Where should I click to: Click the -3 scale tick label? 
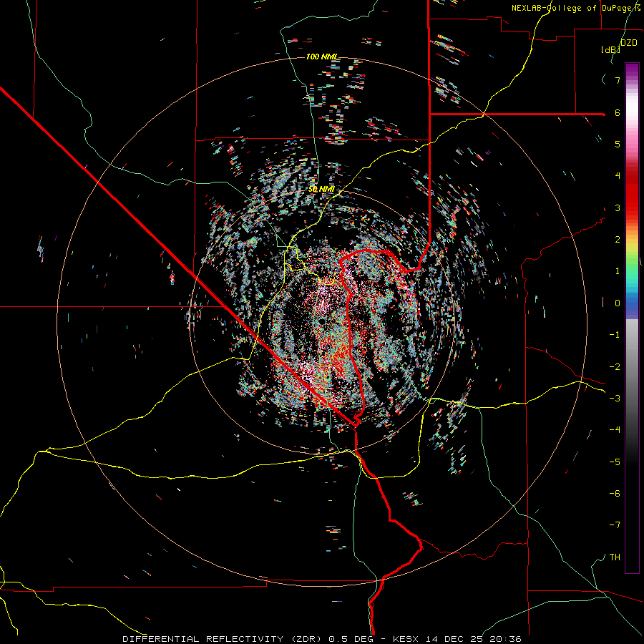pos(615,399)
